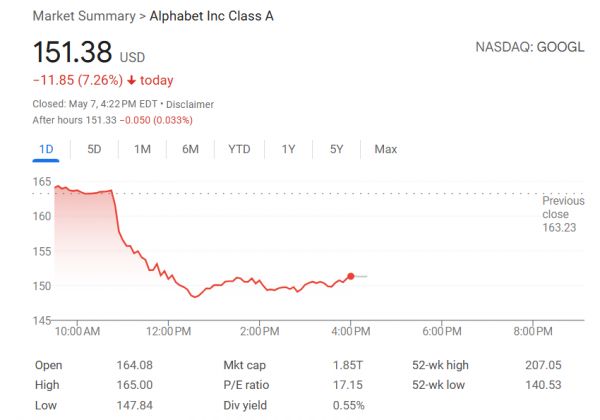This screenshot has width=600, height=420.
Task: Click the red down arrow next to today
Action: tap(130, 81)
